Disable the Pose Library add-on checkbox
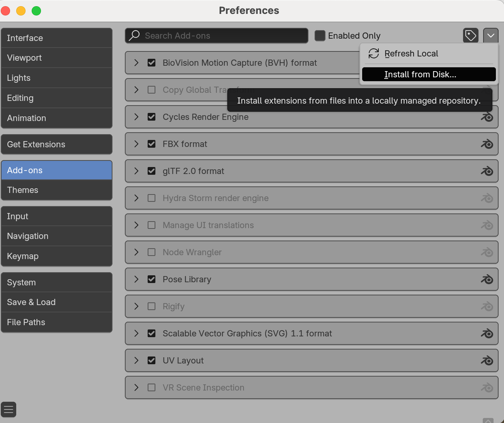 coord(151,279)
